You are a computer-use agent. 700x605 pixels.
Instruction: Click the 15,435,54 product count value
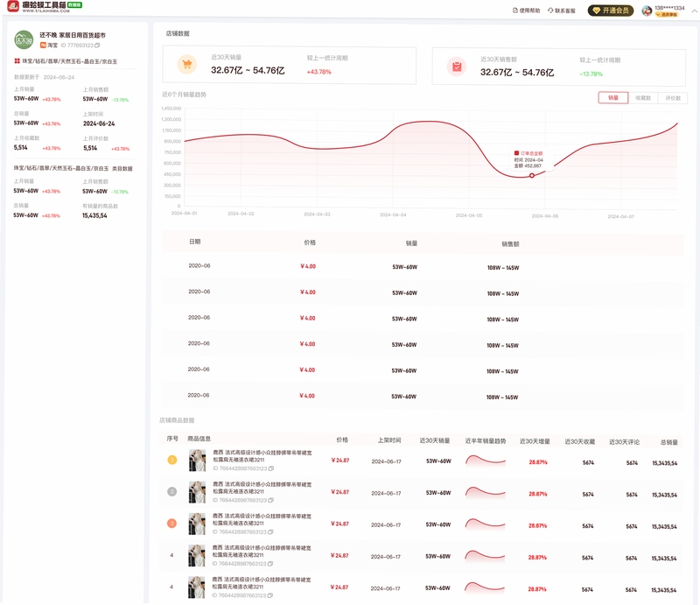pos(94,215)
